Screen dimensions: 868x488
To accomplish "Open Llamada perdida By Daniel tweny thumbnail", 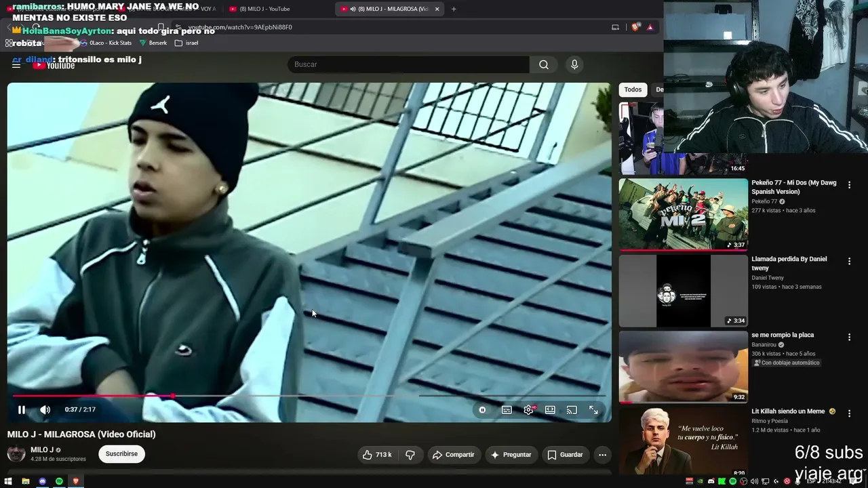I will point(683,291).
